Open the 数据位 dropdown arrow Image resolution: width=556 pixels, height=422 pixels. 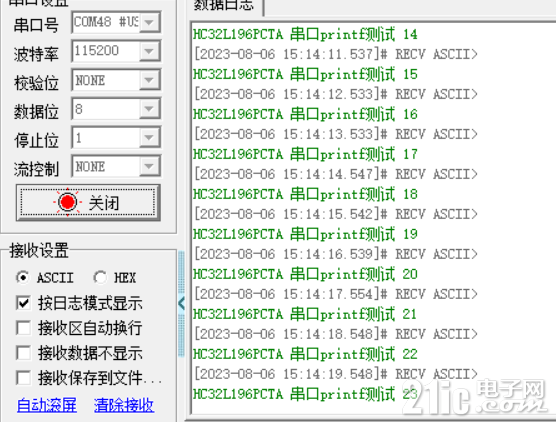click(x=149, y=109)
